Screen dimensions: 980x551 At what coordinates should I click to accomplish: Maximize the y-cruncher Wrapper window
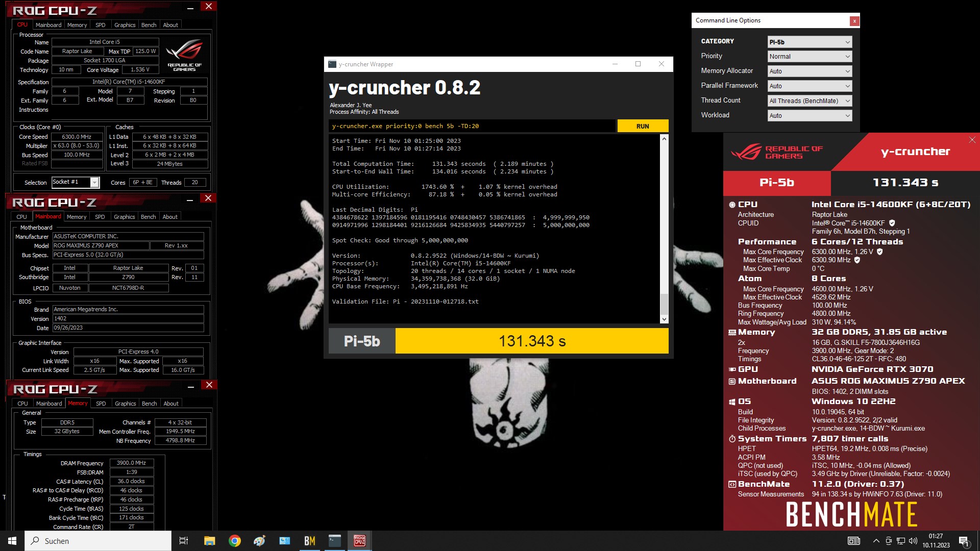coord(638,64)
